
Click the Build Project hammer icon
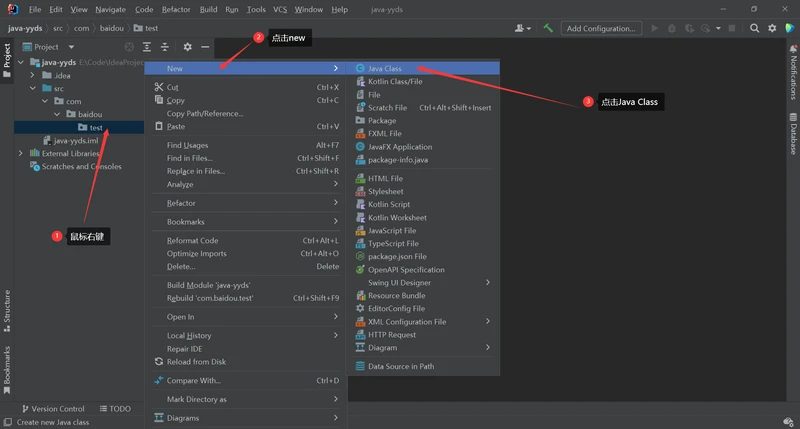(549, 28)
